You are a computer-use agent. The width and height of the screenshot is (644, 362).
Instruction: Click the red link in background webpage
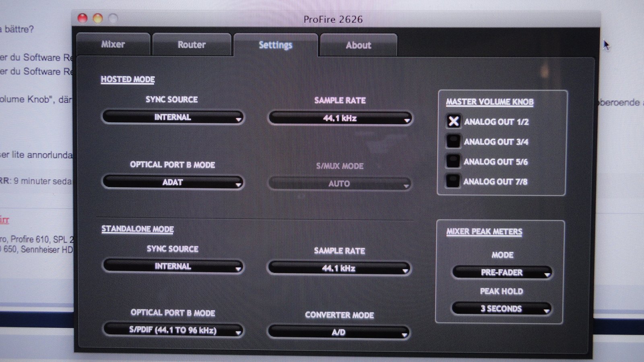click(4, 220)
